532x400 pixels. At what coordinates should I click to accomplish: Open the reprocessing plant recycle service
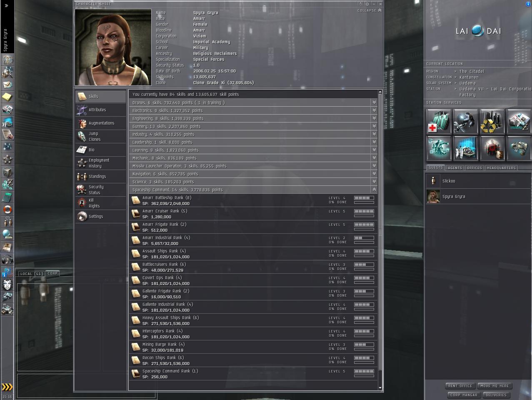click(x=492, y=121)
